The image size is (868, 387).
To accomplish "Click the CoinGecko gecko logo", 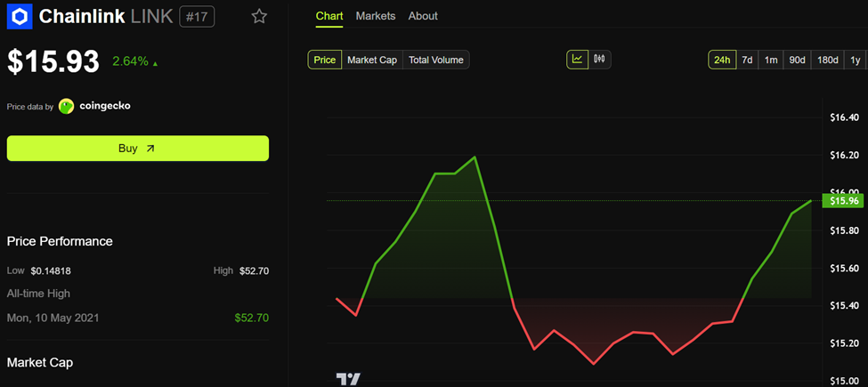I will point(67,106).
